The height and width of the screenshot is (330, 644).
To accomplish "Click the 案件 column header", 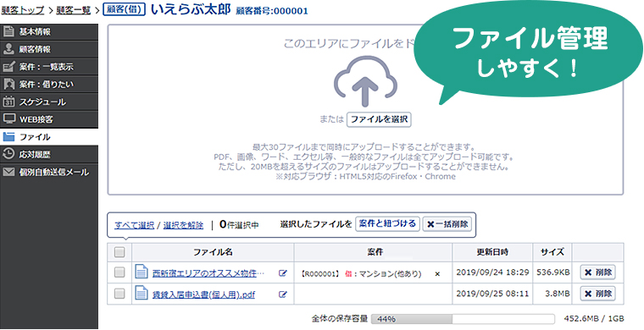I will 373,252.
